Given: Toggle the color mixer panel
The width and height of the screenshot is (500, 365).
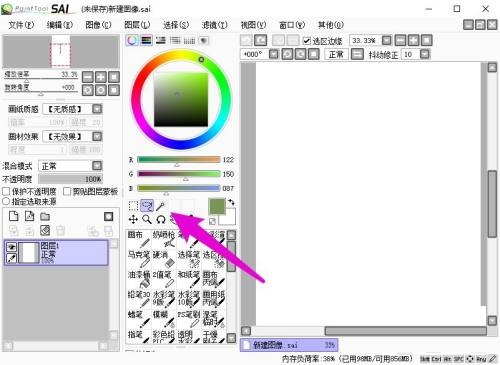Looking at the screenshot, I should tap(175, 40).
